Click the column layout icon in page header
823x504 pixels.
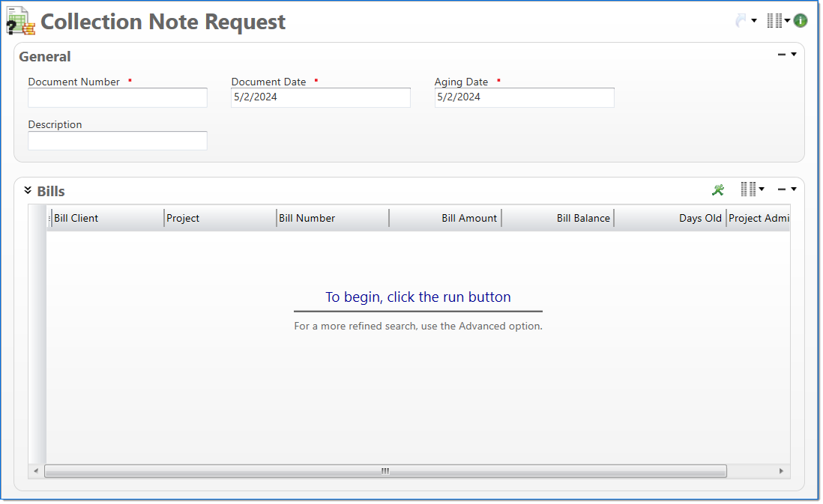(x=774, y=21)
